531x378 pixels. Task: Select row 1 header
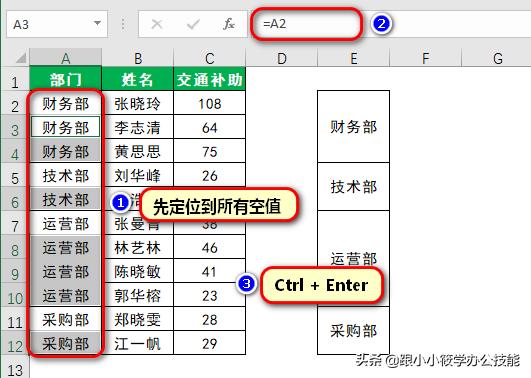coord(15,79)
